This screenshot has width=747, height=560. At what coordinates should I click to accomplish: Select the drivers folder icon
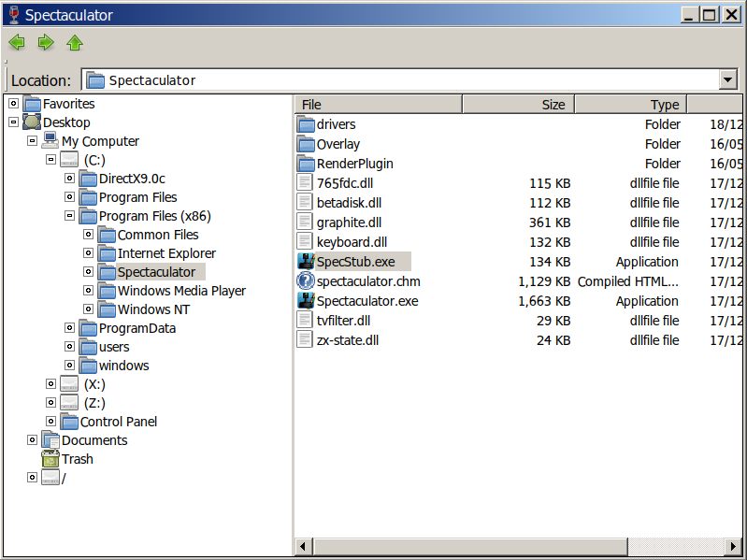click(306, 124)
